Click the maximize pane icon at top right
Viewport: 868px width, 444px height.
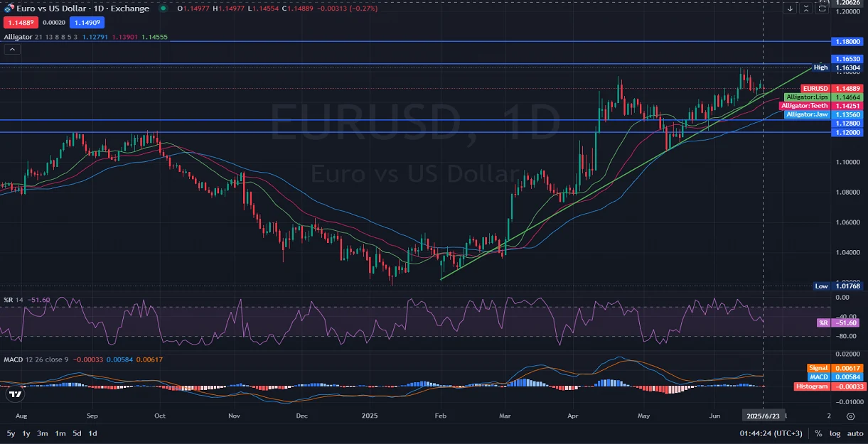(x=823, y=9)
